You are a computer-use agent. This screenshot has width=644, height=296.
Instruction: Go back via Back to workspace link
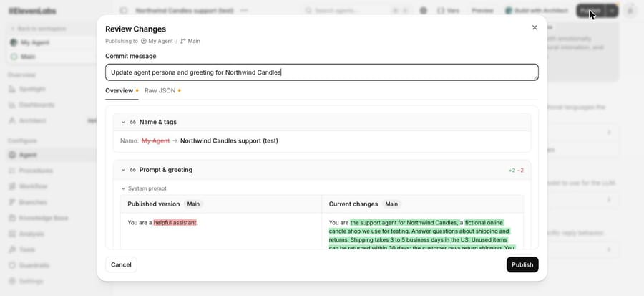click(38, 29)
